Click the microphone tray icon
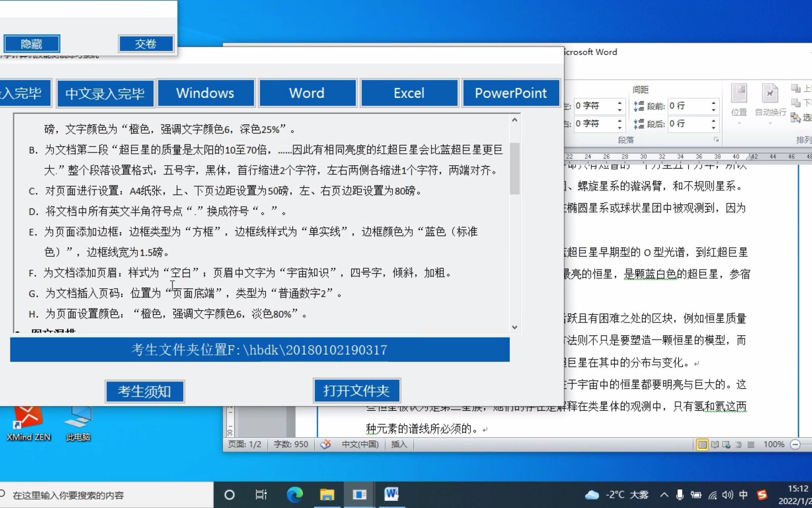The height and width of the screenshot is (508, 812). pos(680,495)
